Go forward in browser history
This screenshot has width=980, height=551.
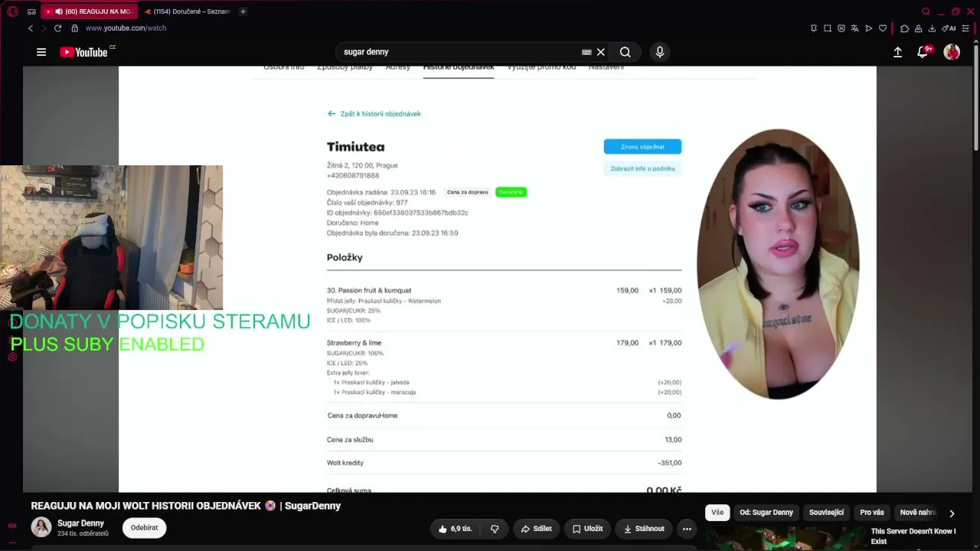[44, 28]
